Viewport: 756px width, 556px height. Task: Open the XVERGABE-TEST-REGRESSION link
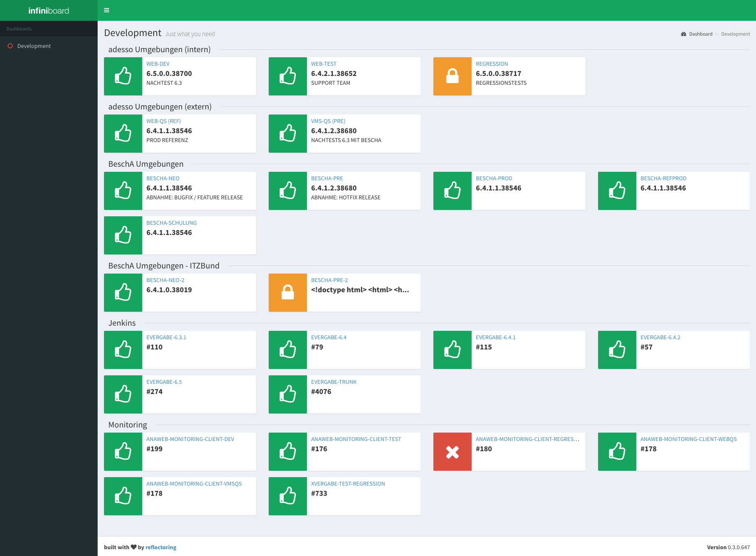pos(348,484)
